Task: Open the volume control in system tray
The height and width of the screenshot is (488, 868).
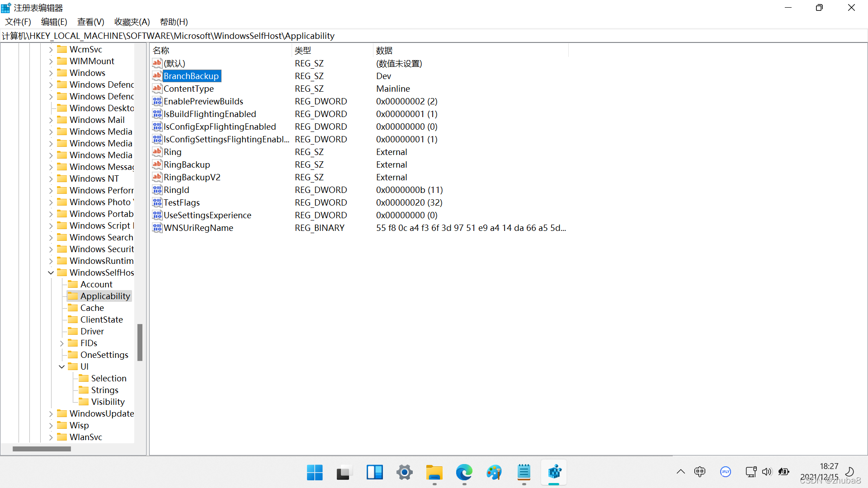Action: (767, 472)
